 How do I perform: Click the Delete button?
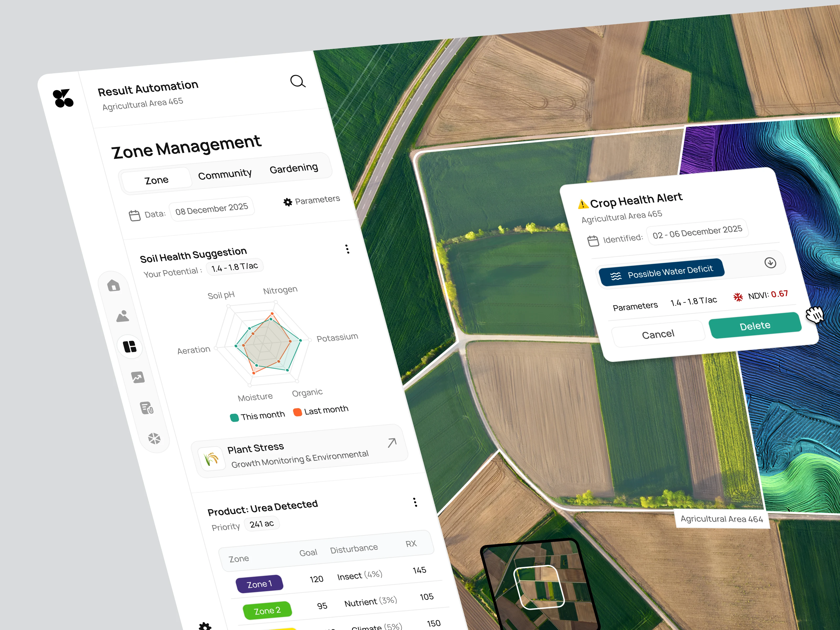click(x=755, y=326)
